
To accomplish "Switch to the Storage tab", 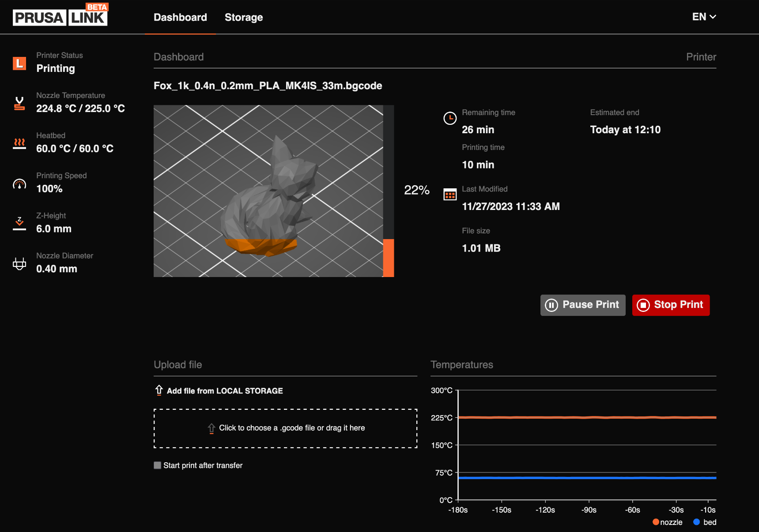I will click(244, 17).
